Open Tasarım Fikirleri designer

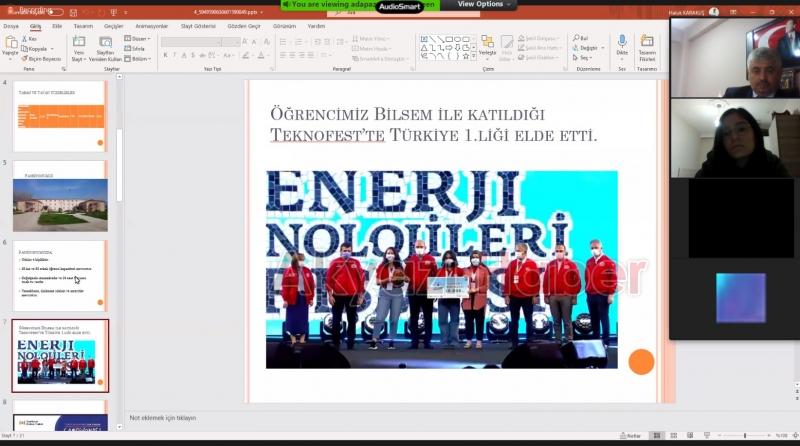click(647, 48)
